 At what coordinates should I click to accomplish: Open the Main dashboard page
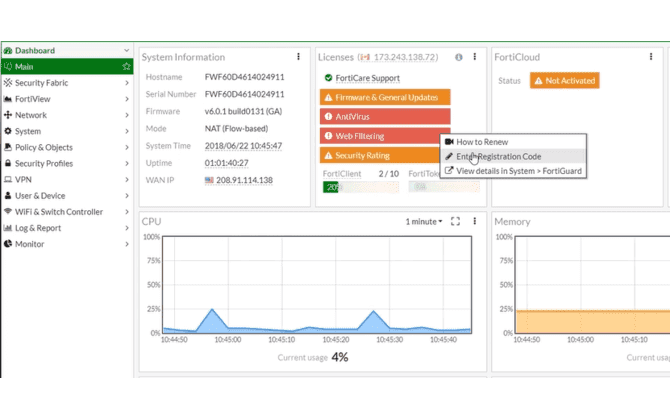[x=67, y=66]
